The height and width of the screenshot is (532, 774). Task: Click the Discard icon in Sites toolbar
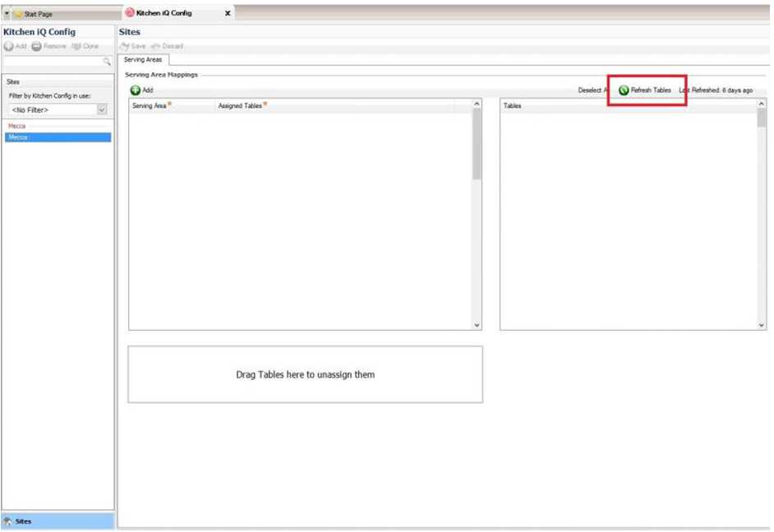click(155, 46)
